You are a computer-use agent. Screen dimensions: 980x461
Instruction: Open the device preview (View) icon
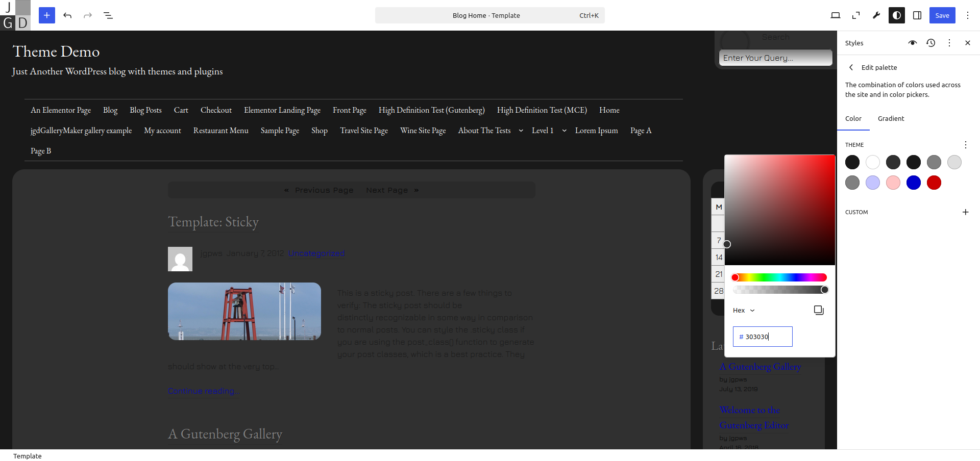pos(836,15)
